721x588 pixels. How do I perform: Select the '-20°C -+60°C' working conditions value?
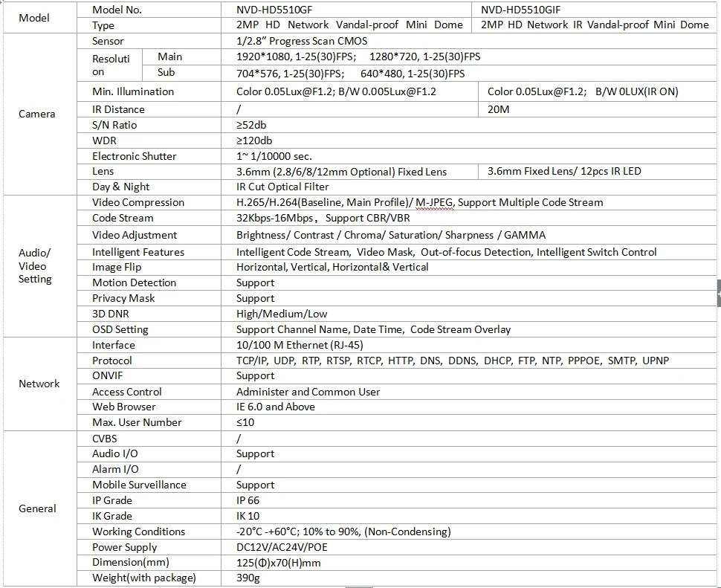(x=343, y=532)
